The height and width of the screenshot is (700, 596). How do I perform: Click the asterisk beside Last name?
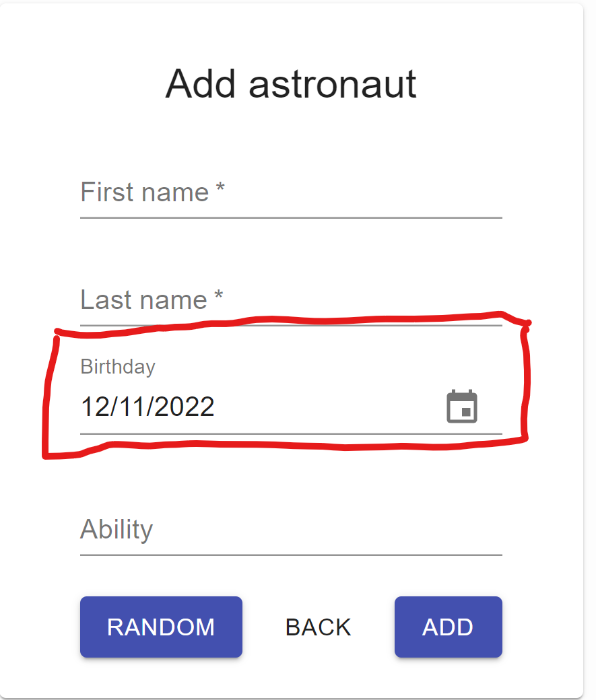point(218,297)
